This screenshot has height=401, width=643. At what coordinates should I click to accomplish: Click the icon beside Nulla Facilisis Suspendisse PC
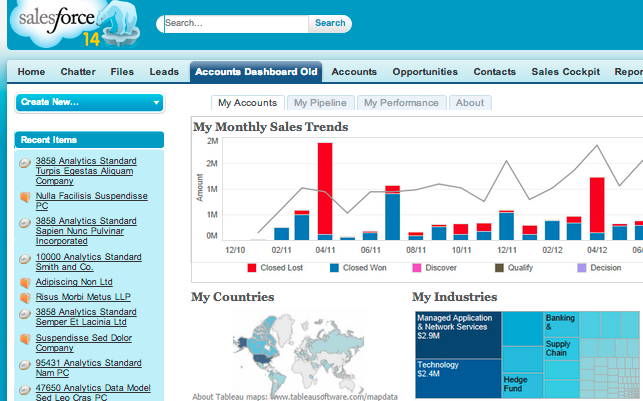coord(25,197)
